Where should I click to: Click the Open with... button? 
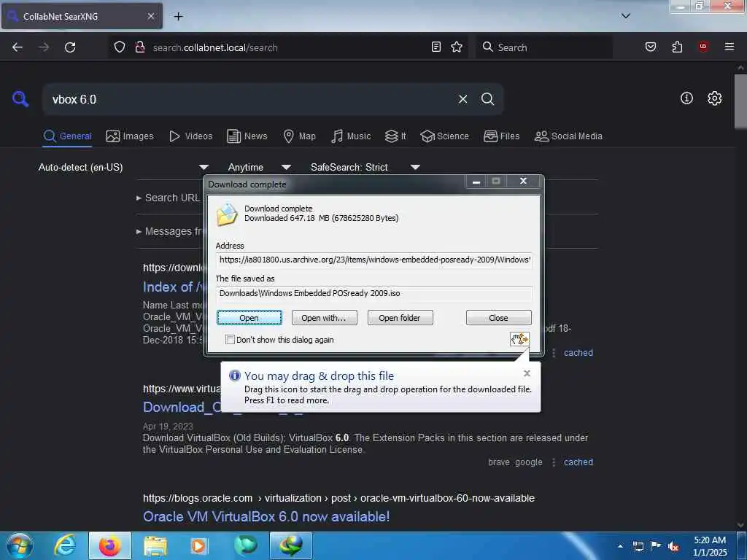[x=324, y=318]
